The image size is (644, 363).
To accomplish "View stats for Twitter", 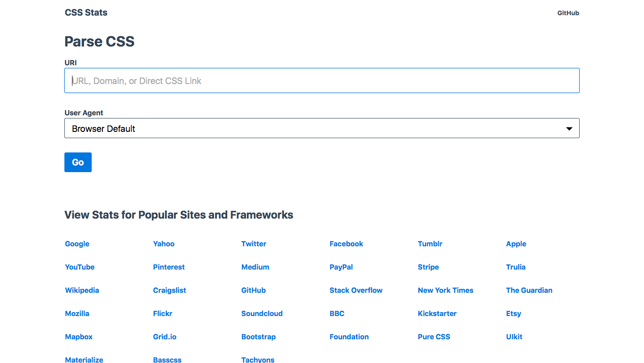I will (x=254, y=244).
